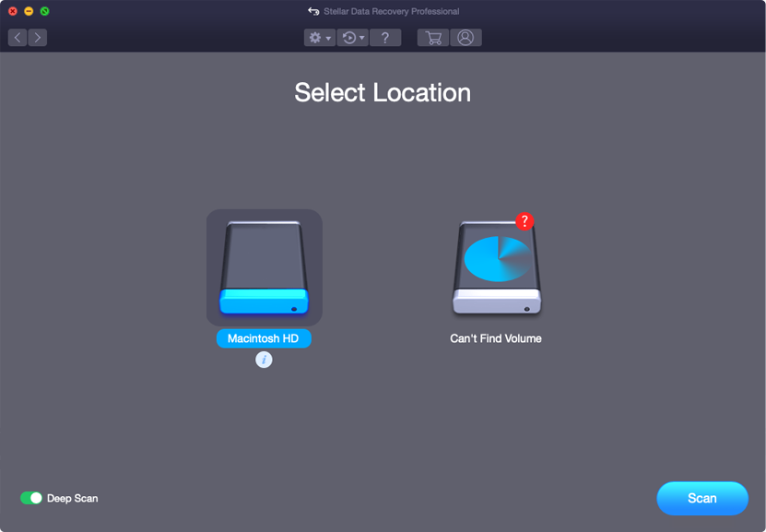Open the user account profile icon

click(465, 38)
